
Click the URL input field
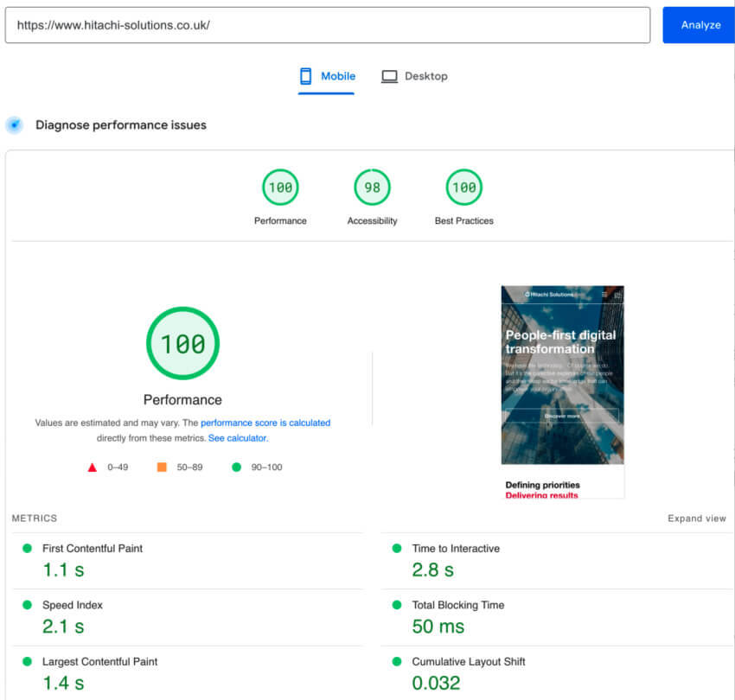(327, 25)
